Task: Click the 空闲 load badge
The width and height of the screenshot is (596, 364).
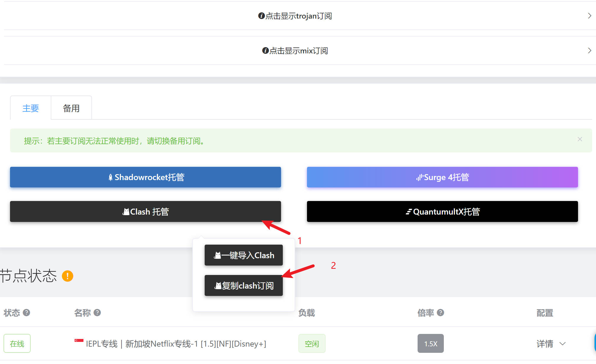Action: [312, 343]
